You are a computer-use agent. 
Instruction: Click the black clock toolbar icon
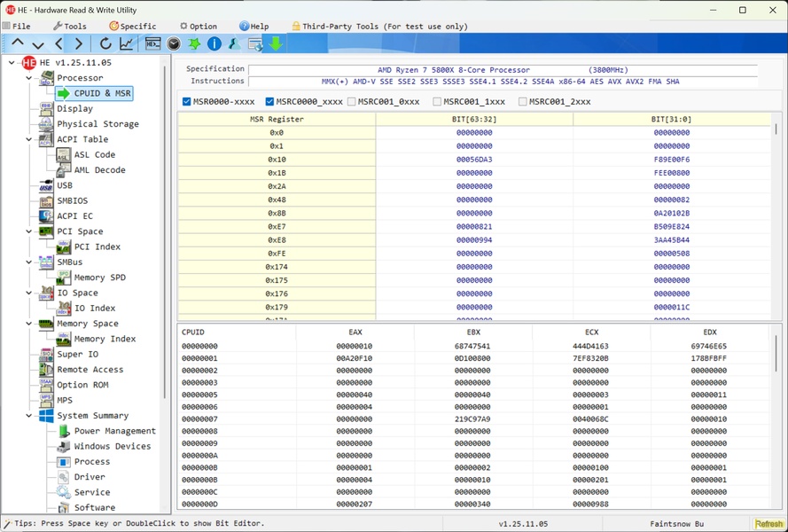(x=174, y=43)
